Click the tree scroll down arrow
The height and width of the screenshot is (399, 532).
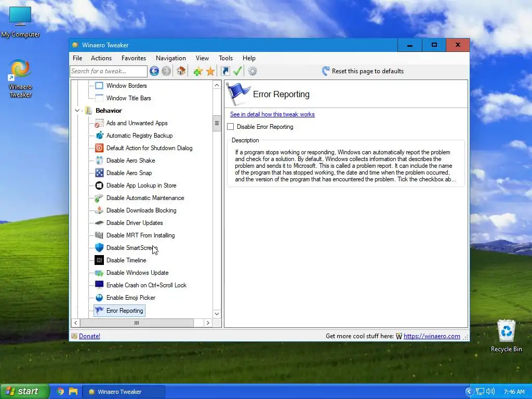coord(217,314)
